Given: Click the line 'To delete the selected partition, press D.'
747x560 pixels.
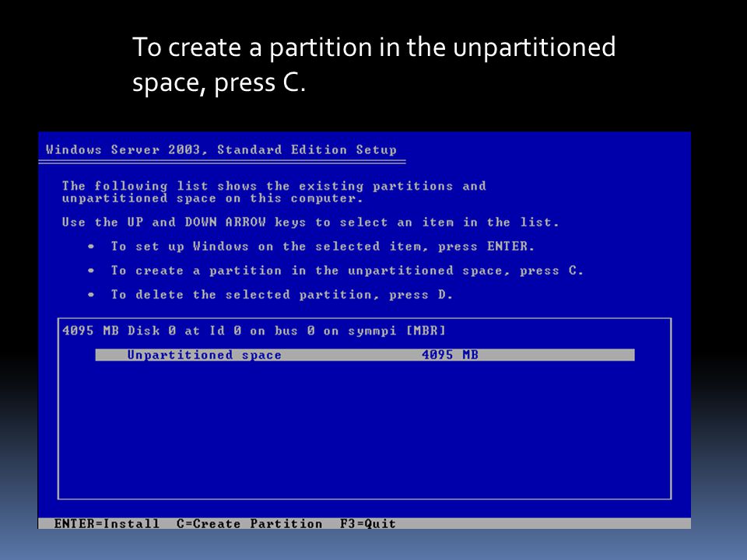Looking at the screenshot, I should click(x=282, y=295).
